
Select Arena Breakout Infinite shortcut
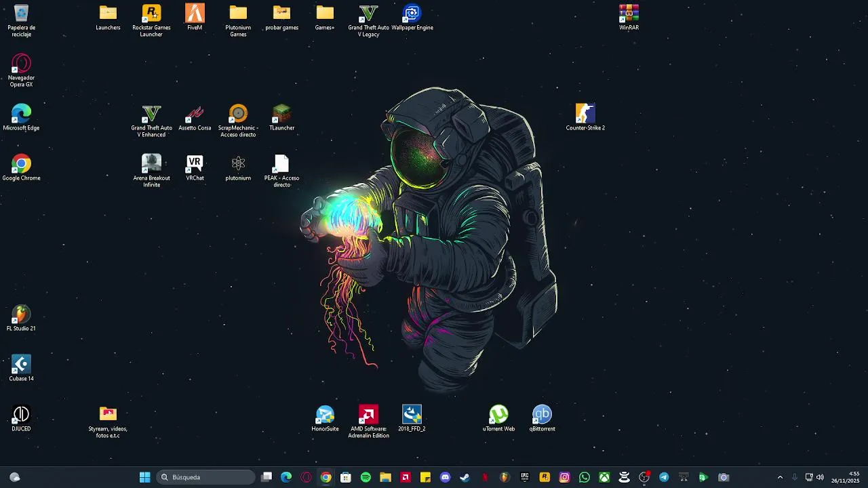[x=151, y=171]
